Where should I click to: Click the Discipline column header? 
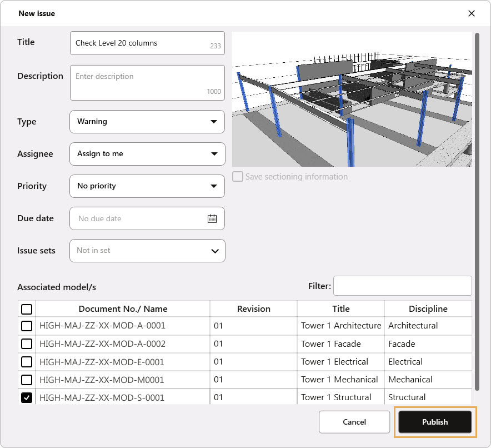[x=428, y=309]
